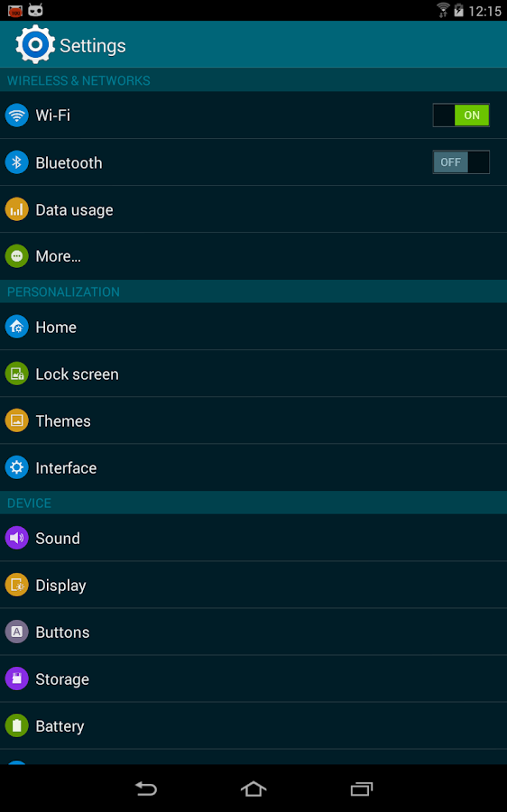Turn off the Wi-Fi switch
The image size is (507, 812).
point(461,115)
